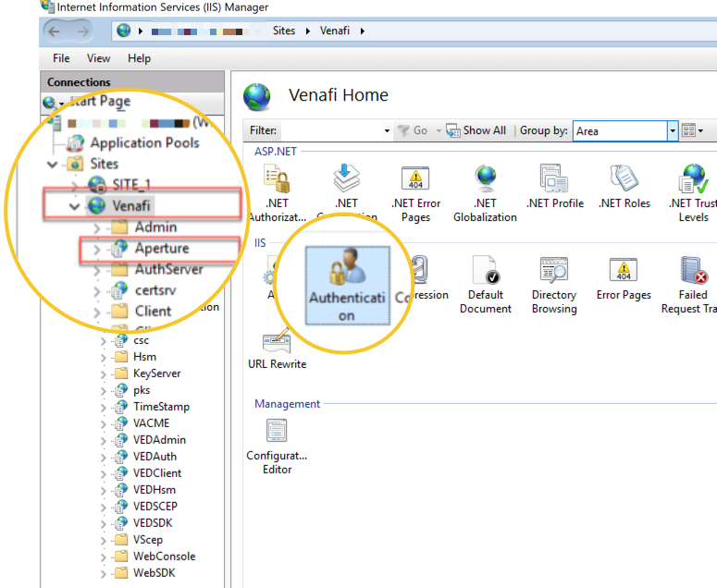Screen dimensions: 717x588
Task: Click the Show All button
Action: [x=476, y=131]
